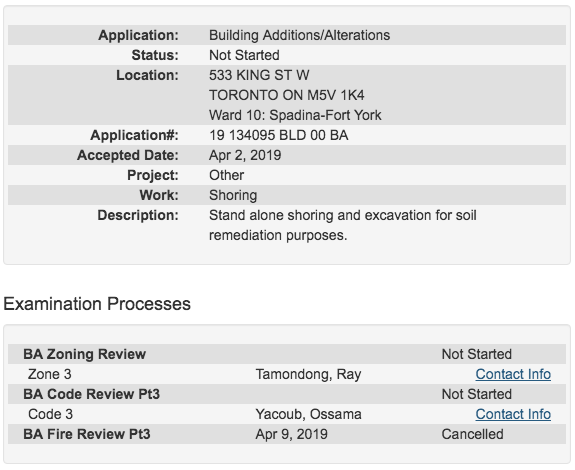Select the BA Code Review Pt3 heading

92,394
